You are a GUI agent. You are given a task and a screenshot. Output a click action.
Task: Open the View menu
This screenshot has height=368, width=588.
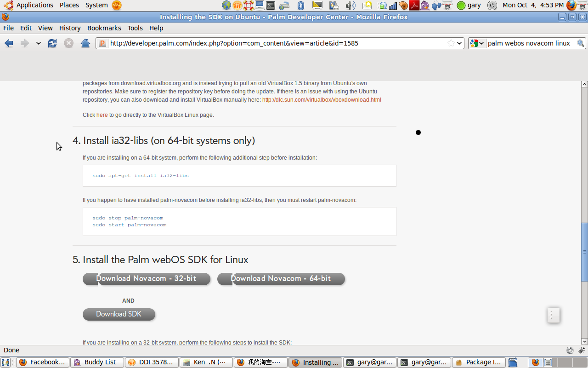(45, 28)
